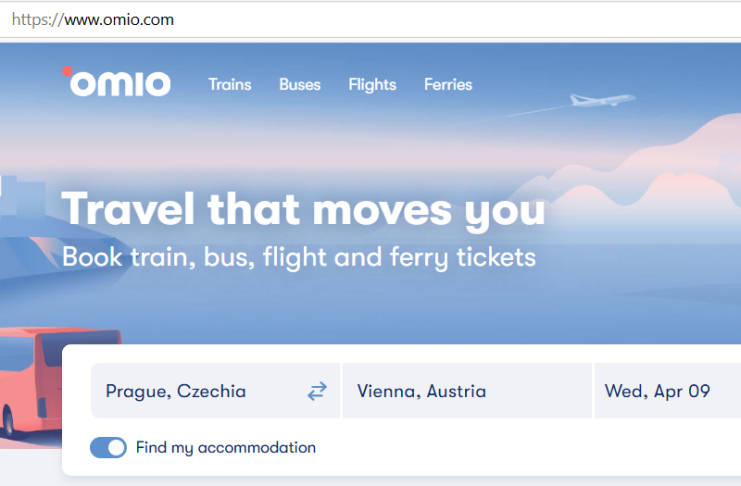Click the Travel that moves you headline
The width and height of the screenshot is (741, 486).
pos(303,209)
